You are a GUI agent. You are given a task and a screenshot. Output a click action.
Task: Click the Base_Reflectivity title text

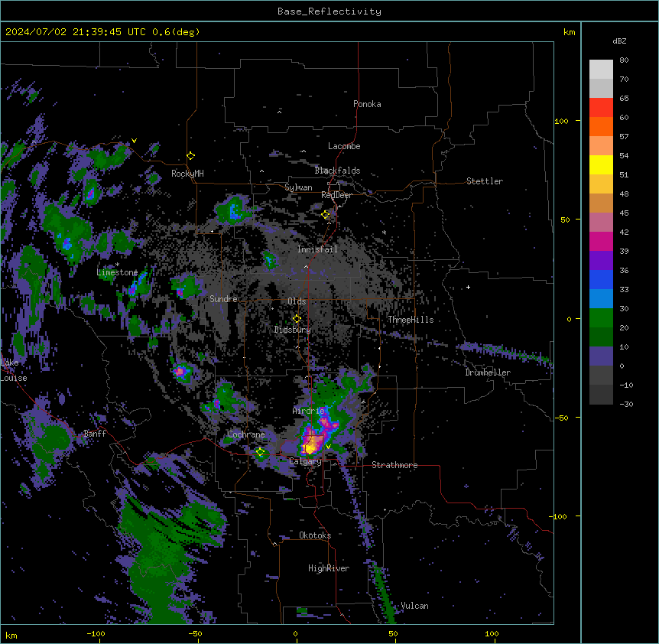click(329, 11)
